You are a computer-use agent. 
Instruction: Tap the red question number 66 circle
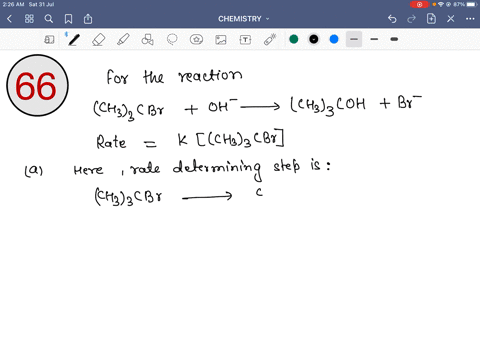pos(37,85)
